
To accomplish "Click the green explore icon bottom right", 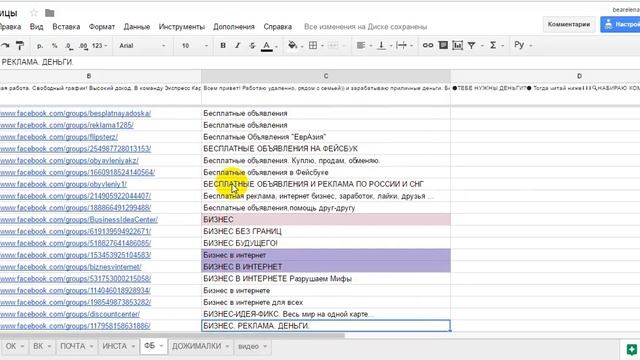I will pyautogui.click(x=631, y=349).
